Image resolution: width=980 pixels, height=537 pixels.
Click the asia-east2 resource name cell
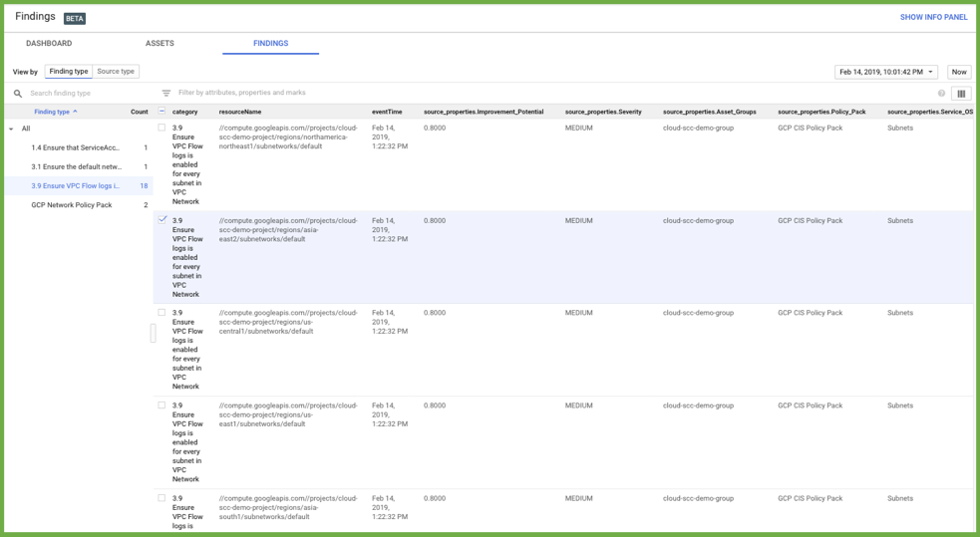(287, 230)
